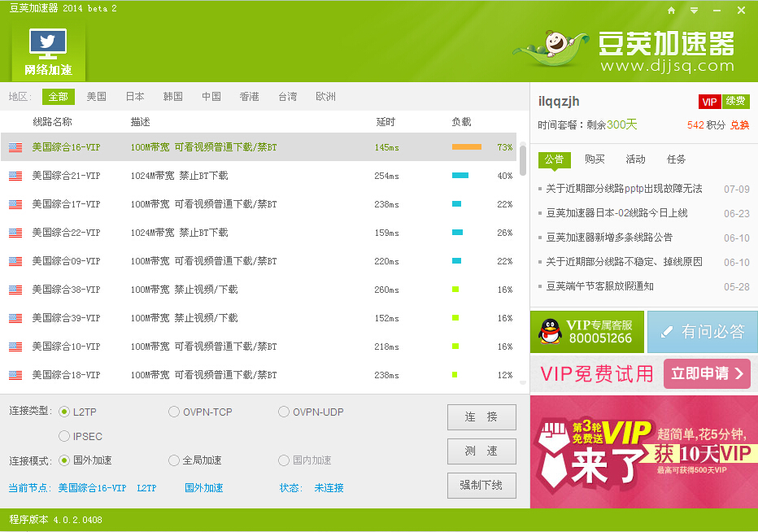758x532 pixels.
Task: Open announcement 豆荚端午节客服放假通知
Action: (599, 286)
